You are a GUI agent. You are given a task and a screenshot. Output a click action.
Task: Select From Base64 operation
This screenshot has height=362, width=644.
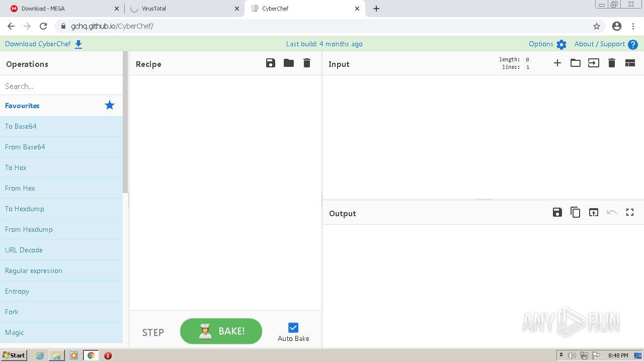pyautogui.click(x=61, y=147)
